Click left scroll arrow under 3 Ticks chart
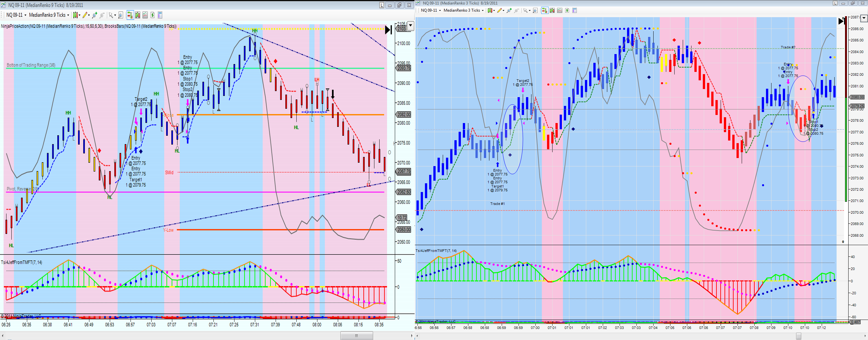This screenshot has height=340, width=868. pyautogui.click(x=418, y=336)
